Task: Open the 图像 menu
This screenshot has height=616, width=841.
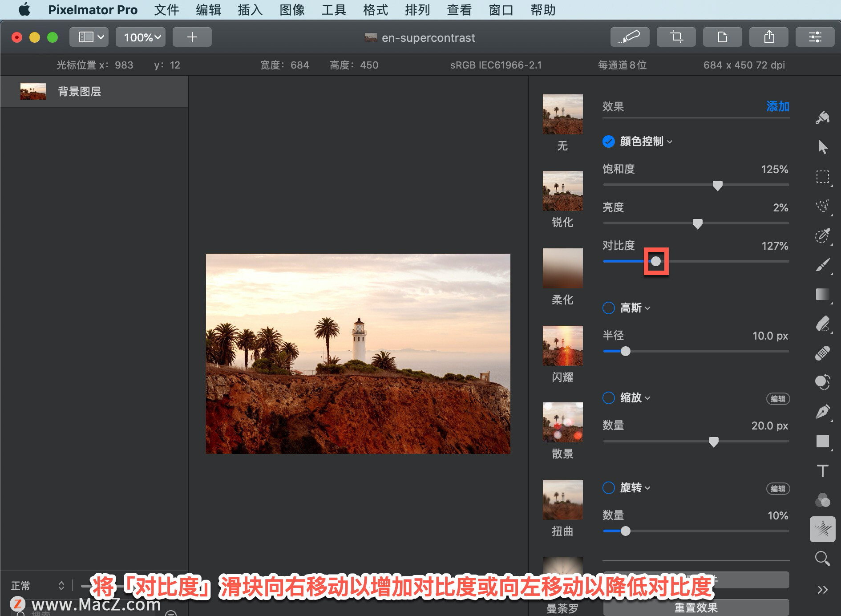Action: click(x=292, y=10)
